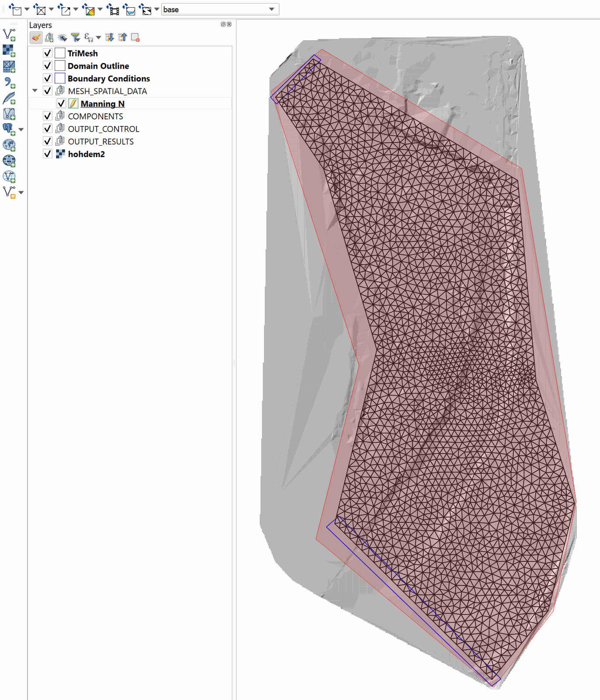Click the Add Vector Layer icon
The image size is (600, 700).
click(x=9, y=35)
